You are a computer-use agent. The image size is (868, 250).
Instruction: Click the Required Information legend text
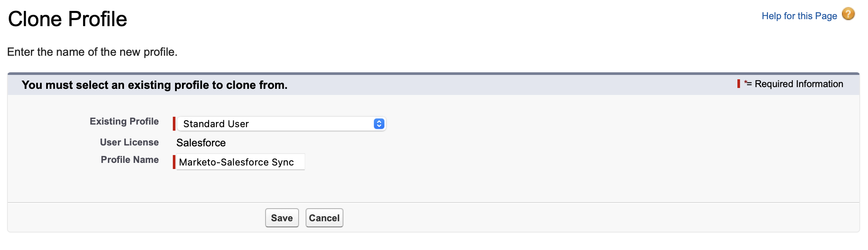[x=798, y=84]
